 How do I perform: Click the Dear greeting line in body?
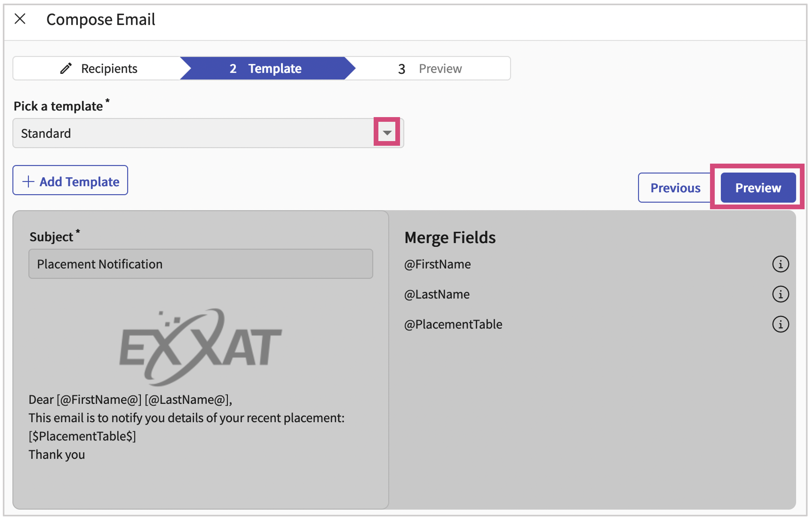130,400
